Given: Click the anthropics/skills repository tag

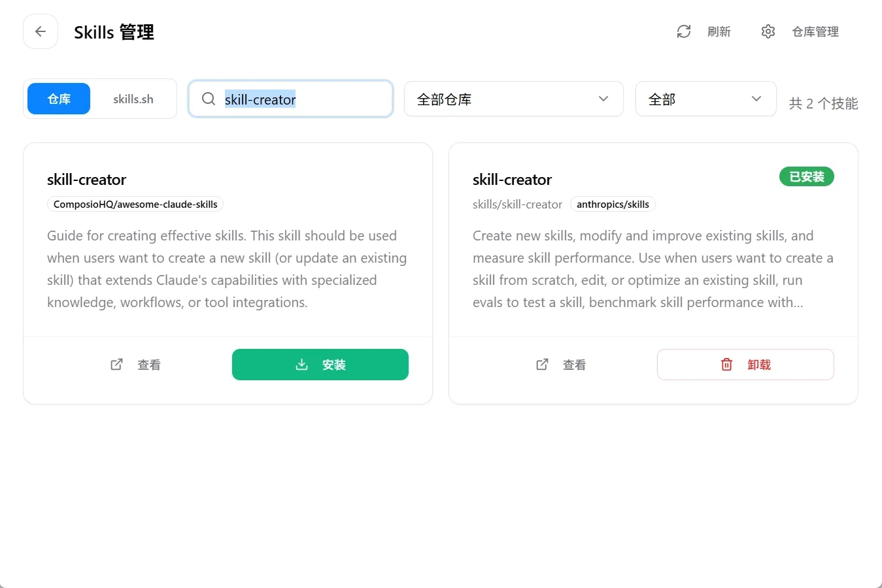Looking at the screenshot, I should [x=613, y=204].
